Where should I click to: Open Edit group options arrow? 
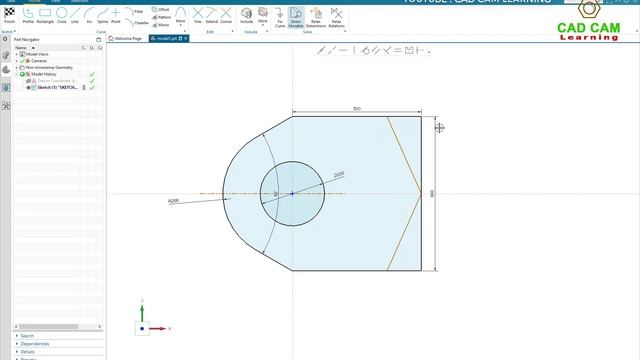tap(233, 31)
